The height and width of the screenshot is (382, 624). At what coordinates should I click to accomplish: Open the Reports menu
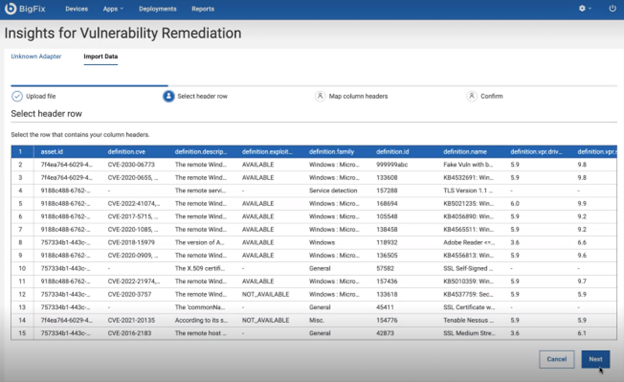pyautogui.click(x=203, y=9)
